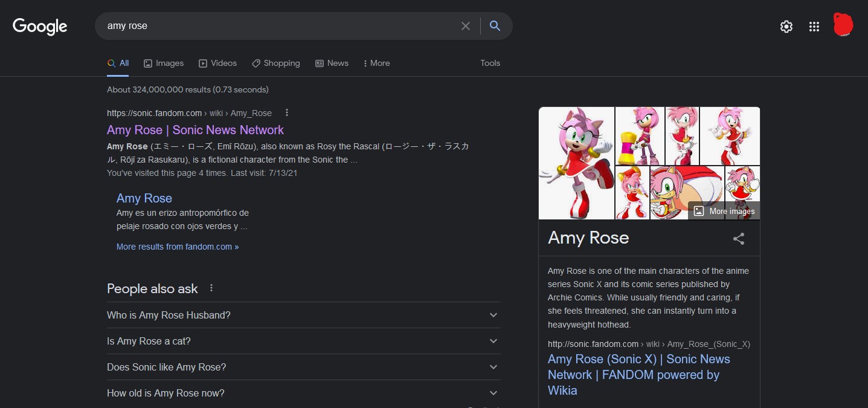
Task: Click the large Amy Rose thumbnail image
Action: (x=576, y=163)
